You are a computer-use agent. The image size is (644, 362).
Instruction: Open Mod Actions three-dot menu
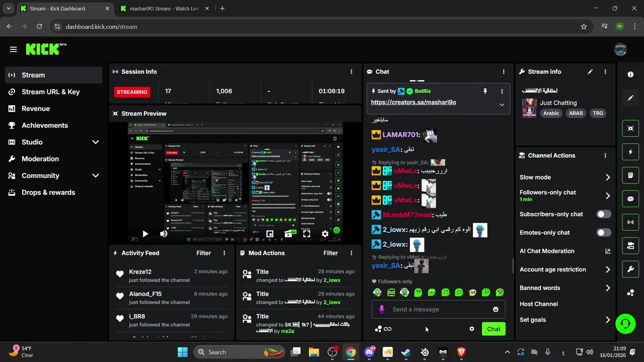pyautogui.click(x=351, y=253)
